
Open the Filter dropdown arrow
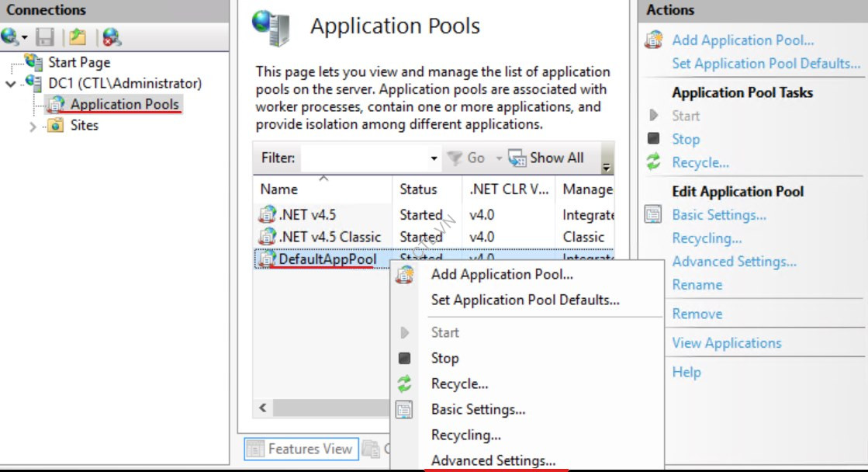click(x=434, y=158)
